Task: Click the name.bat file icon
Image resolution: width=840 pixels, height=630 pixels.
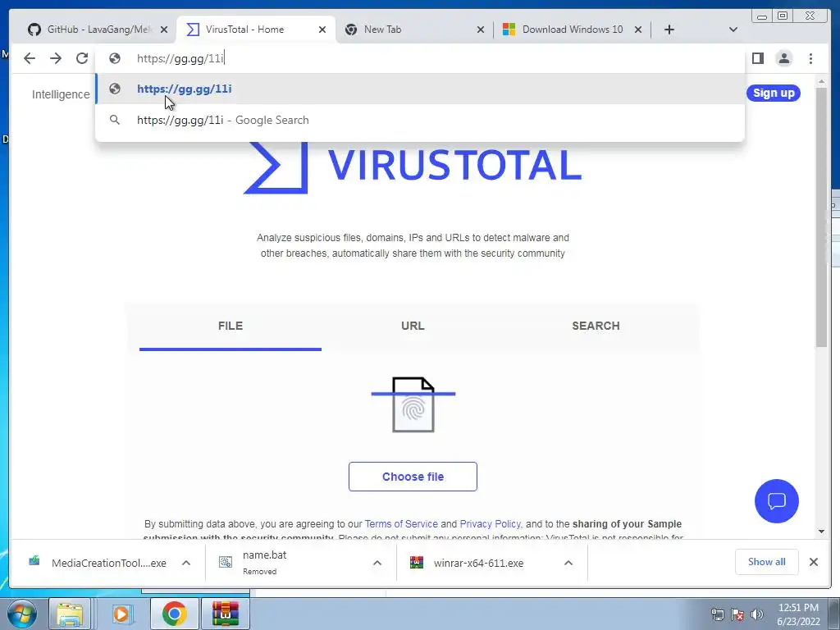Action: pos(226,561)
